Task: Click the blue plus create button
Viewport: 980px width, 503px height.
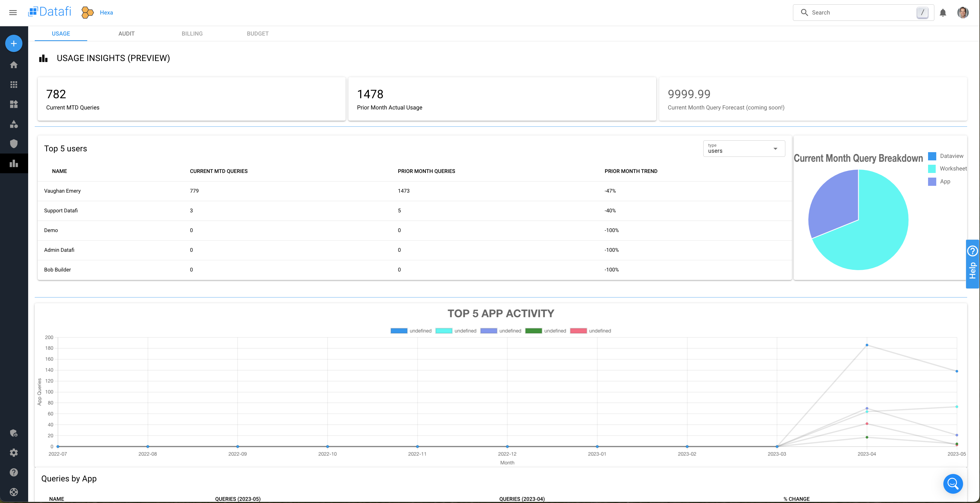Action: coord(14,44)
